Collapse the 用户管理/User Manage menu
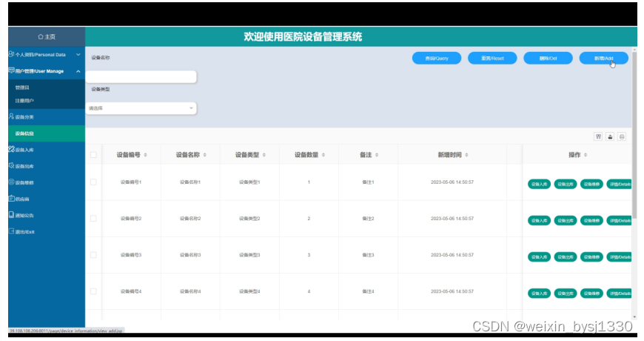644x341 pixels. [x=47, y=71]
